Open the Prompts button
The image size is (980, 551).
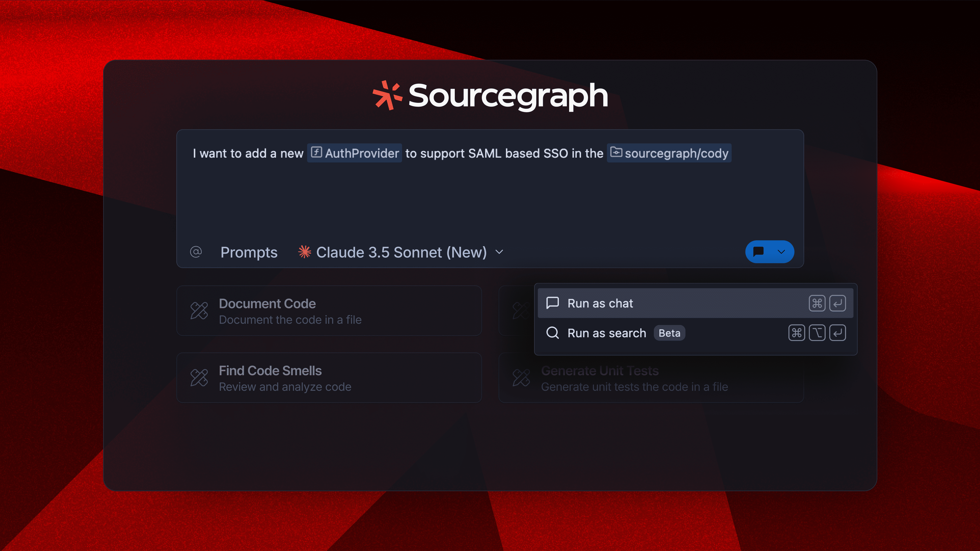coord(249,253)
